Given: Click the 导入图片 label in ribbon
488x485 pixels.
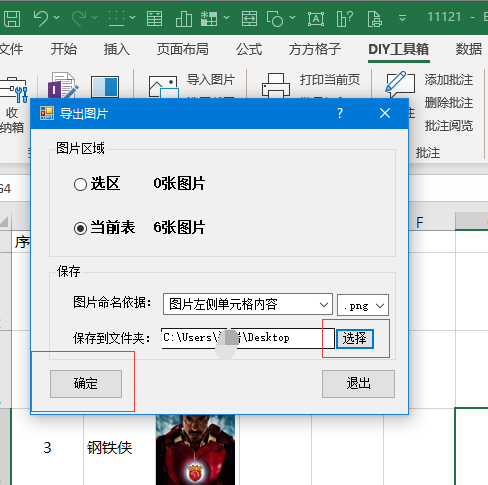Looking at the screenshot, I should (x=211, y=80).
